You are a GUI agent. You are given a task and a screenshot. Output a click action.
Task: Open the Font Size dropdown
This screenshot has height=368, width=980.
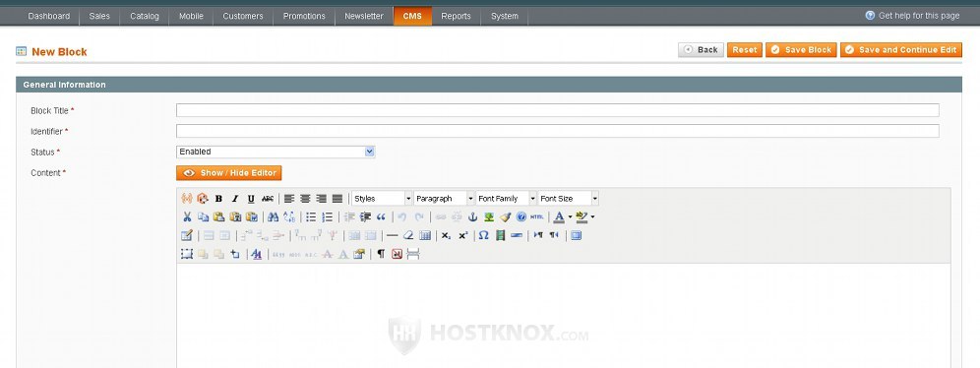568,199
